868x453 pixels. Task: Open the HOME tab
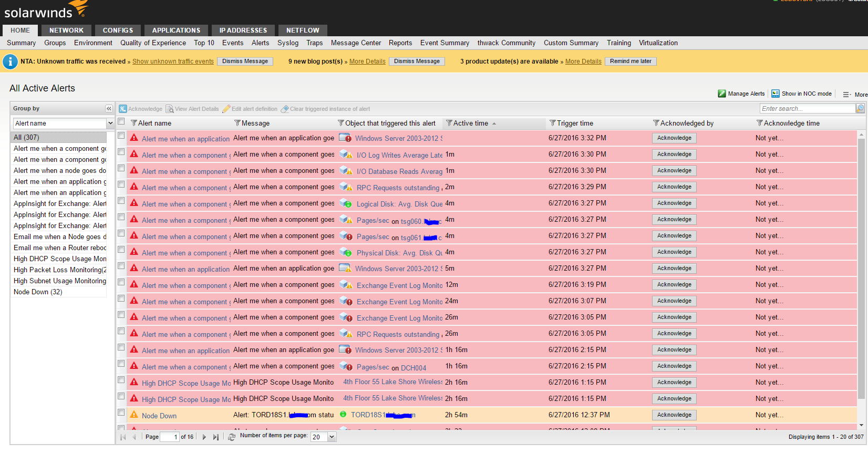pos(20,30)
